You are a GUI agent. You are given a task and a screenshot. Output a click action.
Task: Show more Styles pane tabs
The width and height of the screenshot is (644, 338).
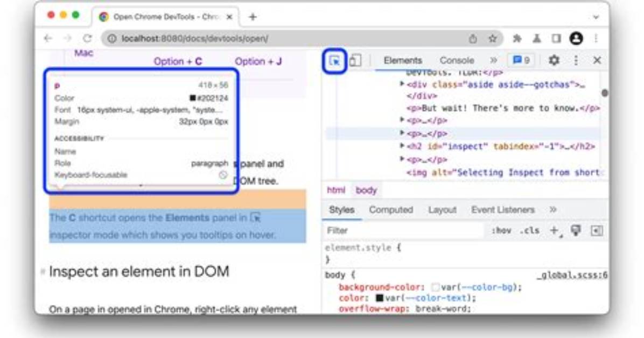click(x=553, y=210)
